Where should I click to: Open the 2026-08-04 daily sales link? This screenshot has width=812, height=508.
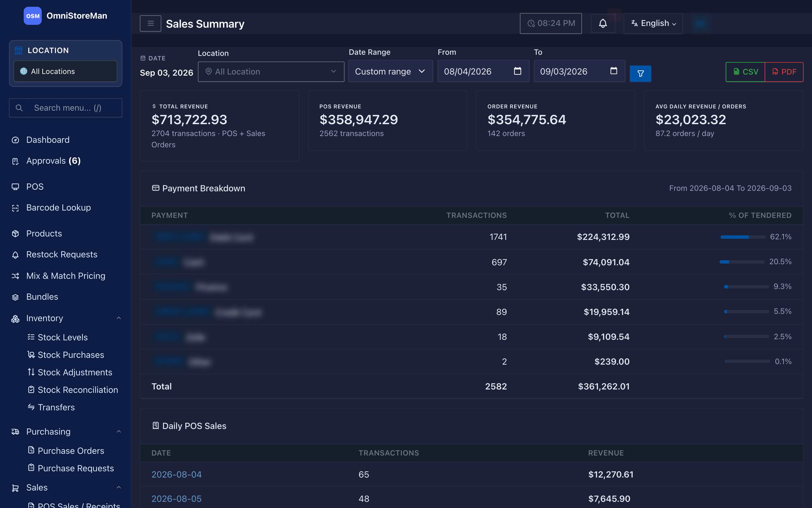tap(176, 474)
